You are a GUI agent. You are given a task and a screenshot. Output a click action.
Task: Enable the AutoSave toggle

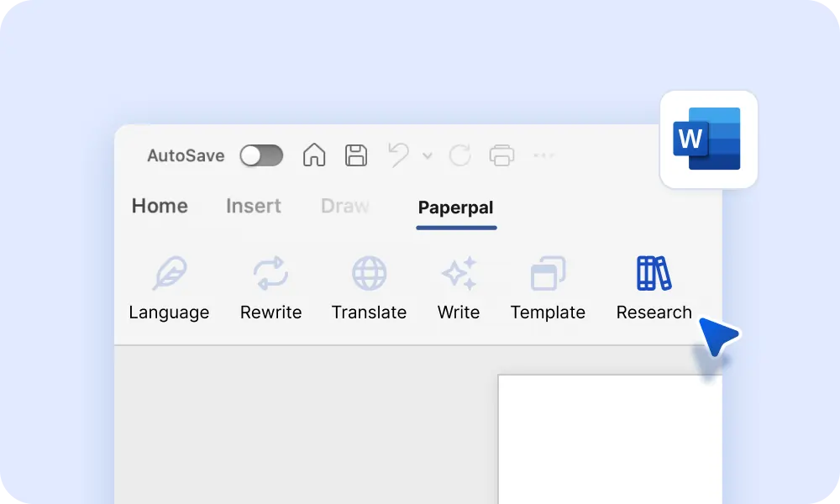(x=261, y=155)
